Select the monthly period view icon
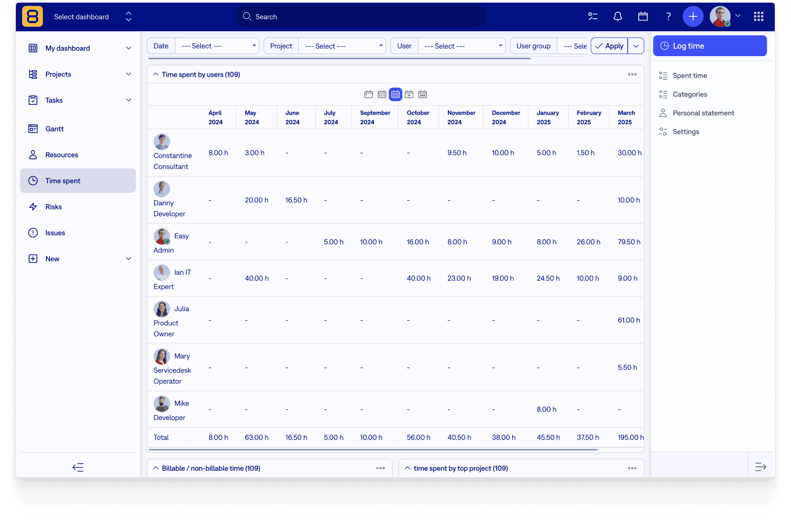The image size is (791, 532). coord(395,95)
